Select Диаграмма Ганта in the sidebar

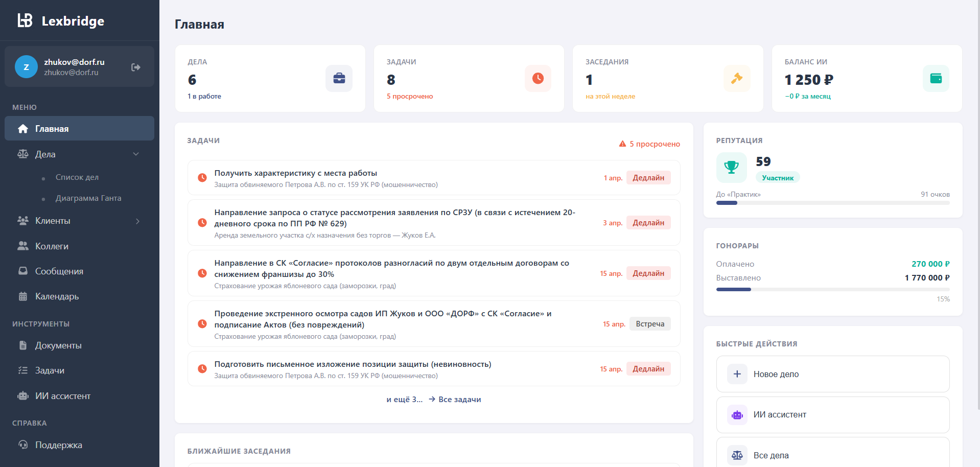[x=89, y=198]
